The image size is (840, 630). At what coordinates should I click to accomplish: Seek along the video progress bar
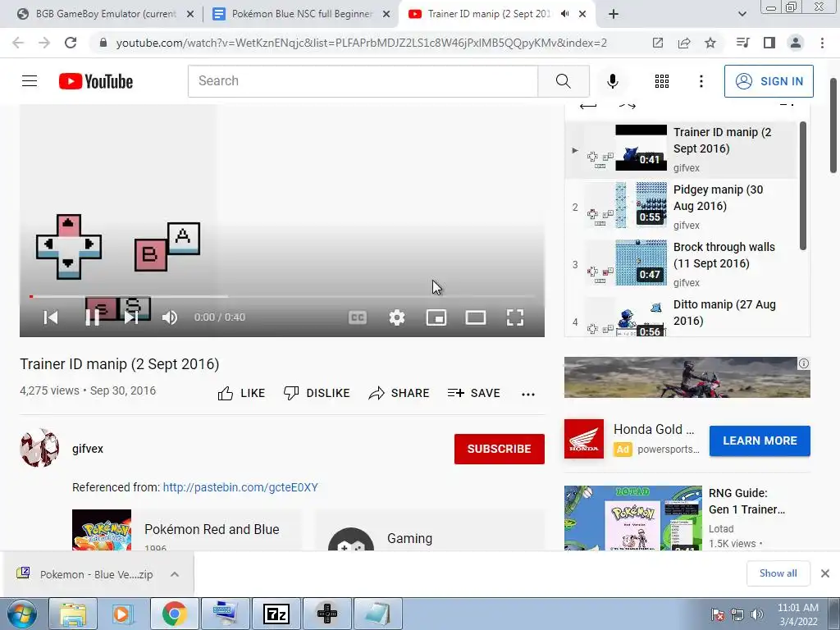(x=282, y=296)
